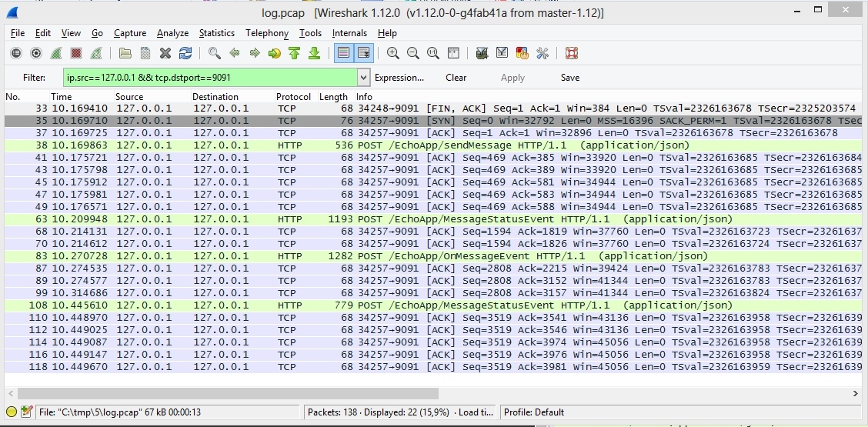
Task: Zoom in on packet list text
Action: tap(393, 53)
